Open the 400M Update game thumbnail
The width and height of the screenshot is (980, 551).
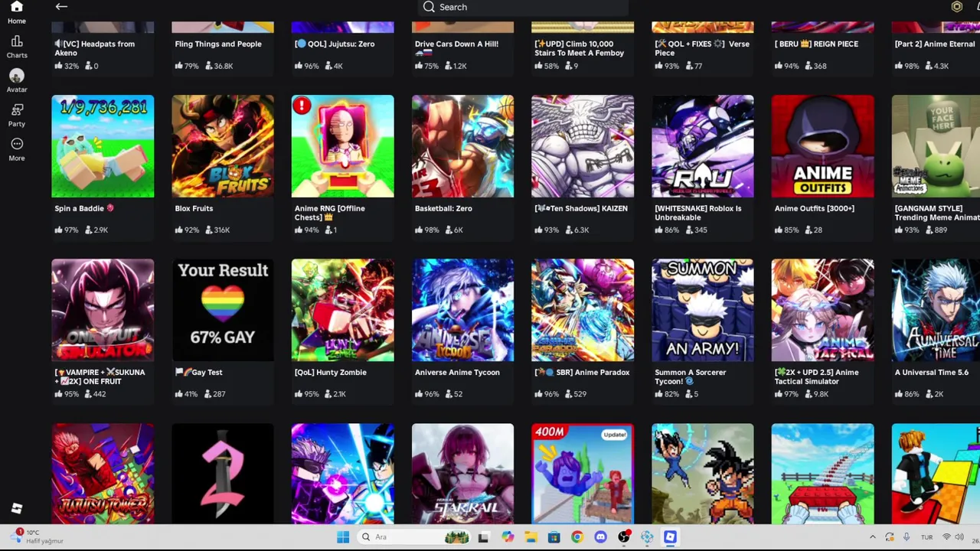[583, 474]
